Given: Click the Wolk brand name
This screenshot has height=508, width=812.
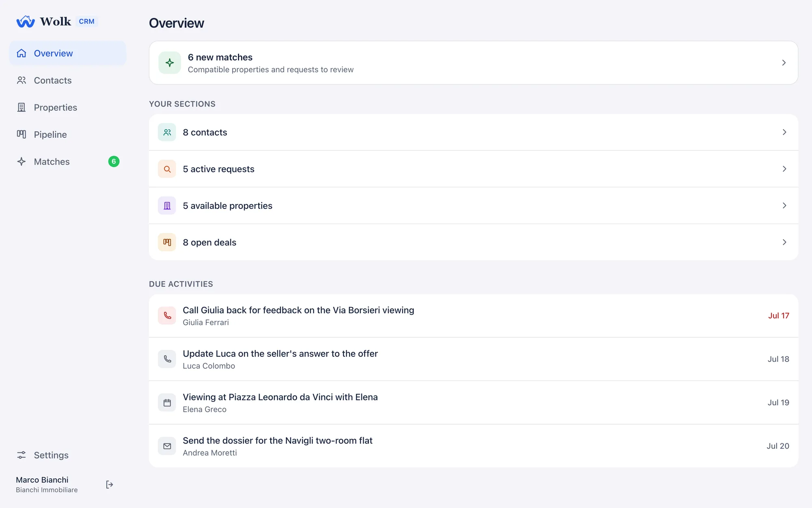Looking at the screenshot, I should (56, 22).
